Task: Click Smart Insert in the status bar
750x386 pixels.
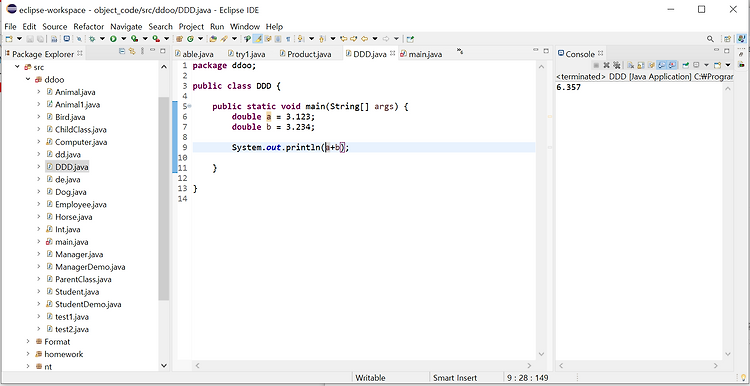Action: [455, 378]
